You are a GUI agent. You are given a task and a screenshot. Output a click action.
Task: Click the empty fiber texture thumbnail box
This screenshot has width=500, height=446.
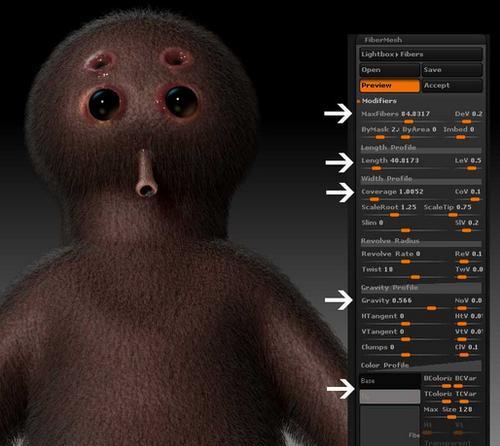(x=389, y=425)
